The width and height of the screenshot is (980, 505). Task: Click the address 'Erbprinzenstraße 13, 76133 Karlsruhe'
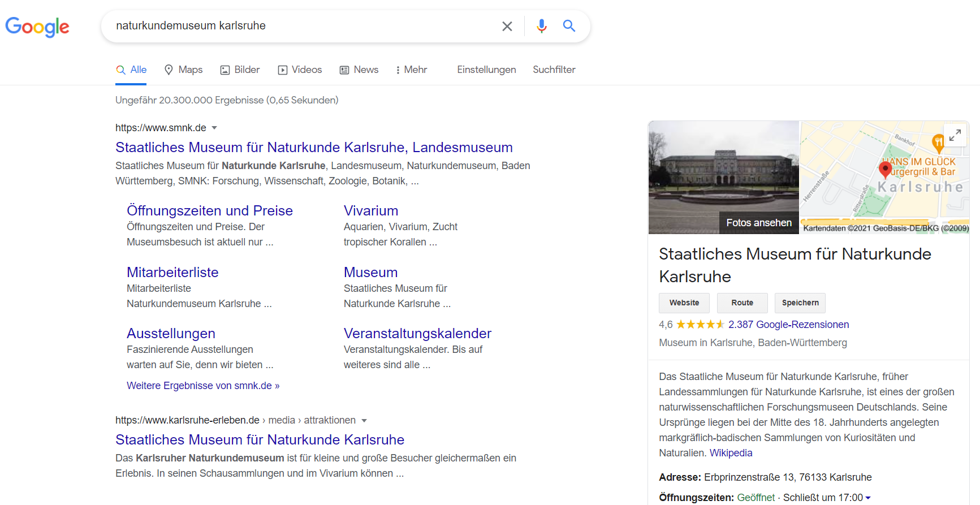[x=788, y=477]
